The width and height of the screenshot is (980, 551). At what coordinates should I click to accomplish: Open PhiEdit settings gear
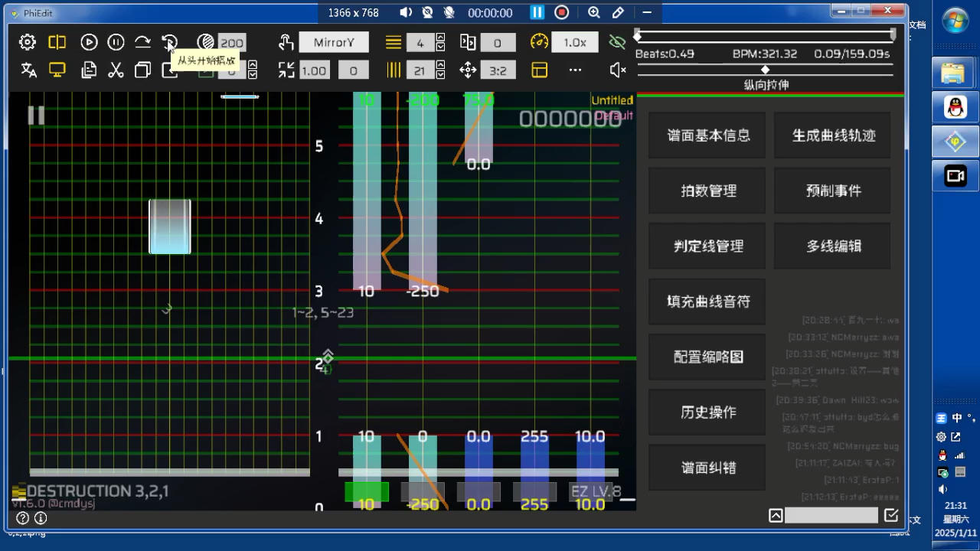pos(27,43)
